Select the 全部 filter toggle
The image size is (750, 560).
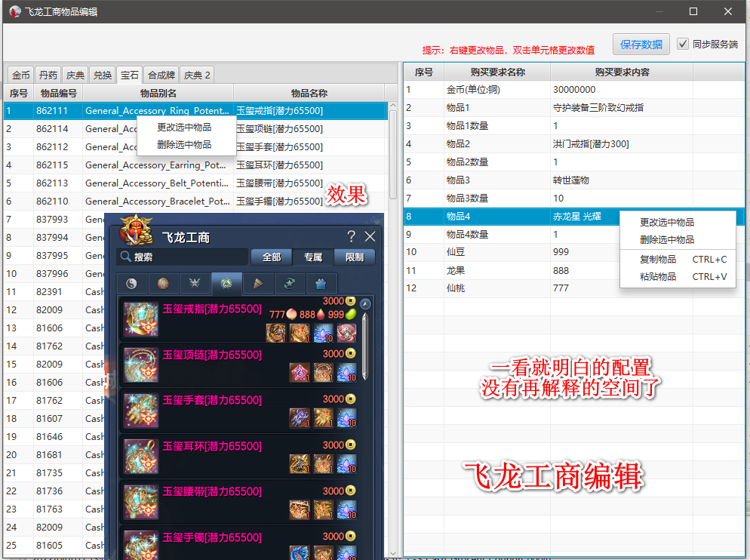tap(272, 257)
